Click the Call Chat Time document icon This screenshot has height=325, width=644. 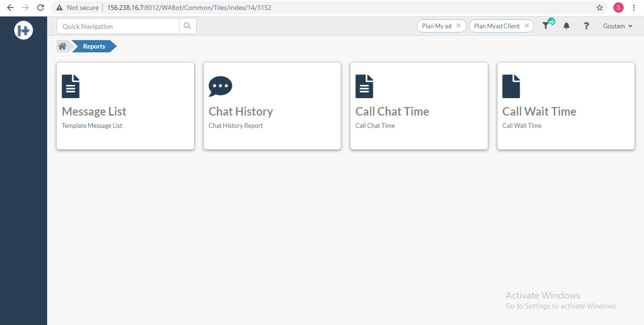pyautogui.click(x=364, y=86)
